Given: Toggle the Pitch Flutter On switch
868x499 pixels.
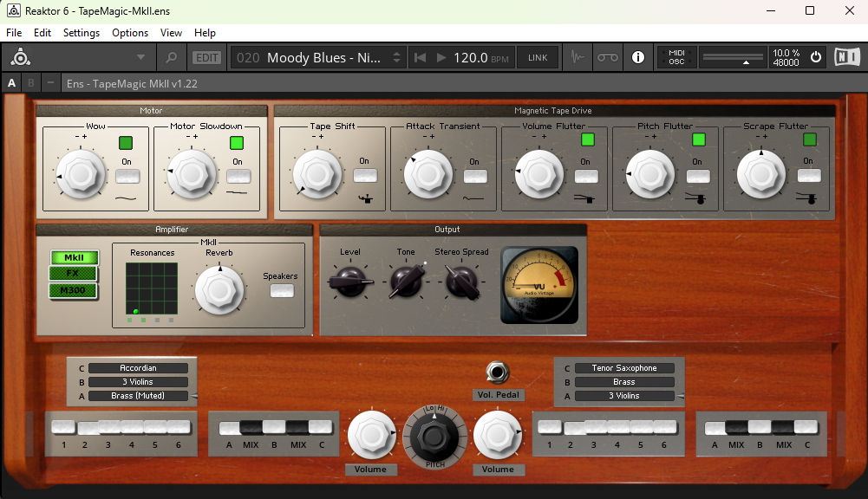Looking at the screenshot, I should pos(698,177).
